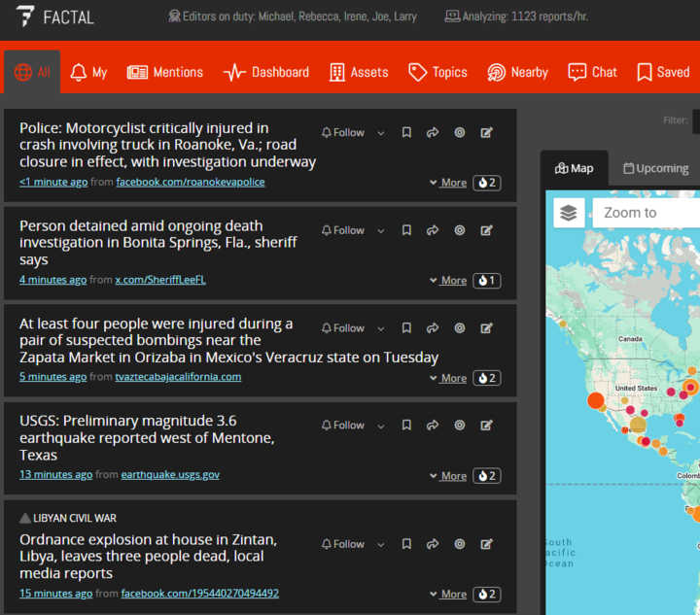Bookmark the Orizaba bombings story
The height and width of the screenshot is (615, 700).
click(406, 327)
